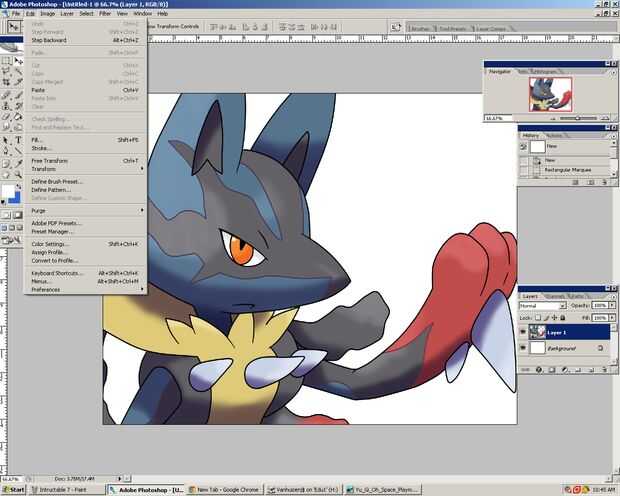Hide the Background layer eye icon
620x496 pixels.
pos(523,348)
